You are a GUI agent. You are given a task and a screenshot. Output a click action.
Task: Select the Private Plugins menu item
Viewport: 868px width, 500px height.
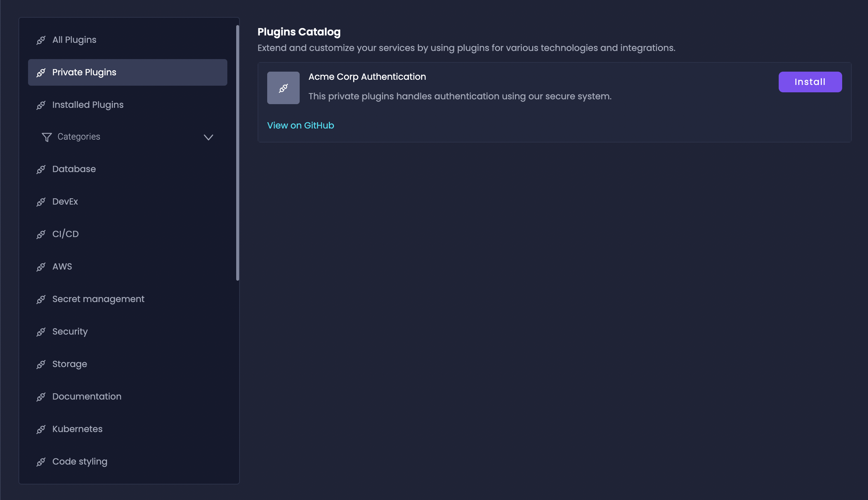(127, 72)
